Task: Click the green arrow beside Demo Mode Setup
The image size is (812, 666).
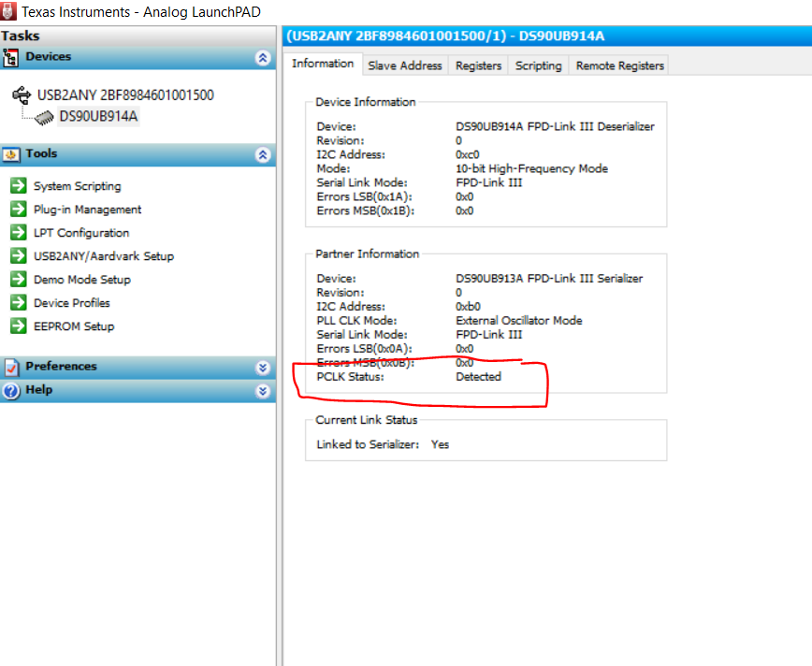Action: [19, 279]
